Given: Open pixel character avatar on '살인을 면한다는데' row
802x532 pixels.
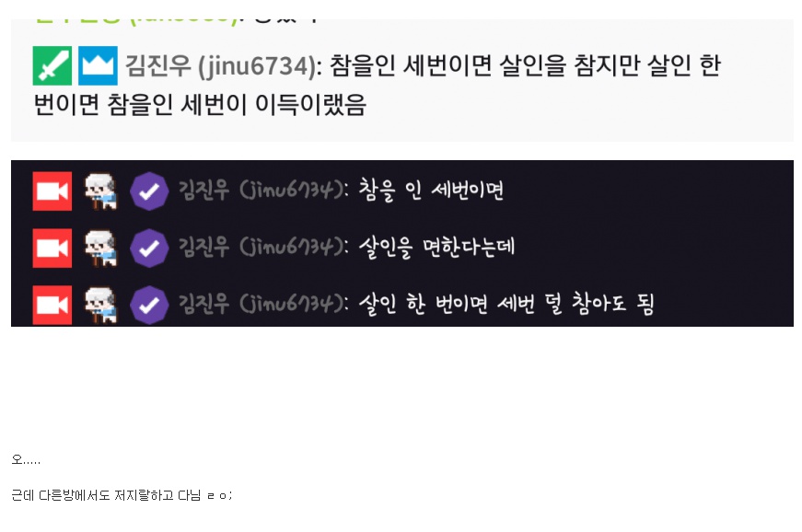Looking at the screenshot, I should coord(100,248).
